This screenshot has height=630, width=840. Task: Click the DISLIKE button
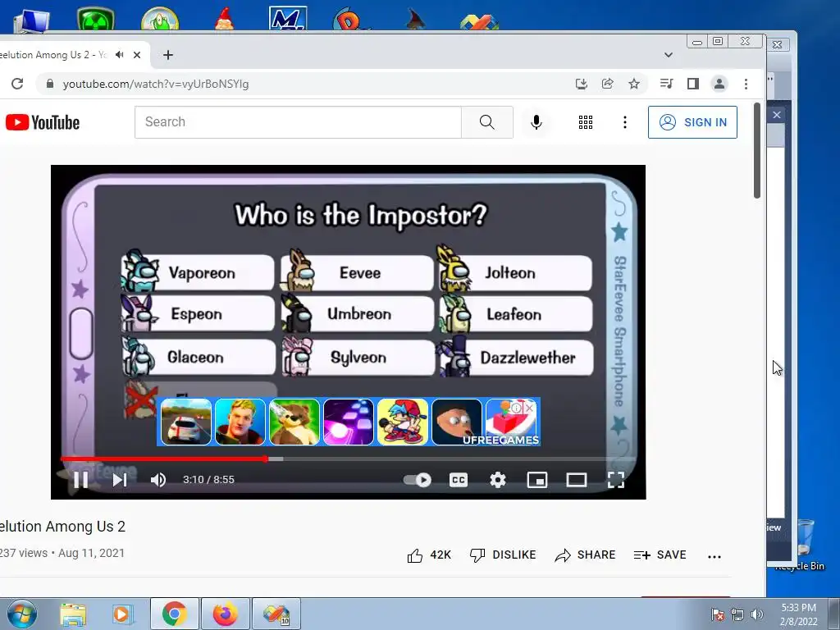503,555
